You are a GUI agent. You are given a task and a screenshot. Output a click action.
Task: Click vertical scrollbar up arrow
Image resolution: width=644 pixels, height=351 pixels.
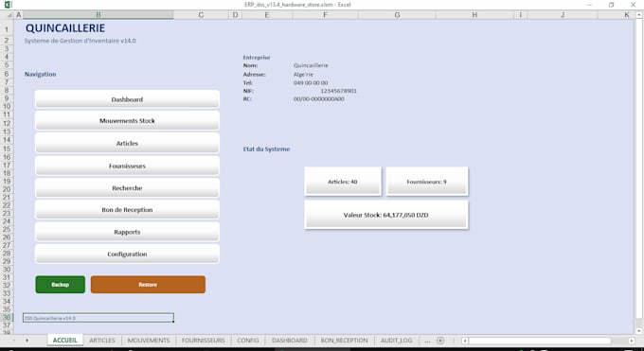pos(639,15)
